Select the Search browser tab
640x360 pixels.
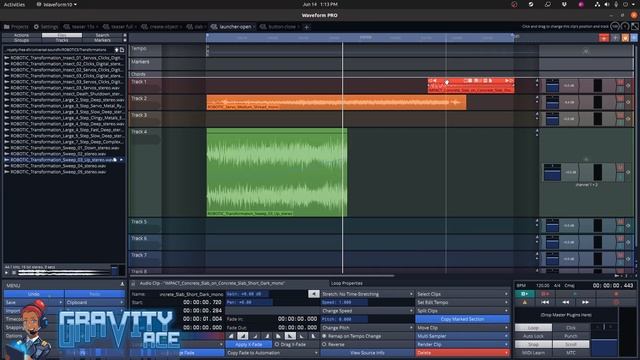point(102,35)
